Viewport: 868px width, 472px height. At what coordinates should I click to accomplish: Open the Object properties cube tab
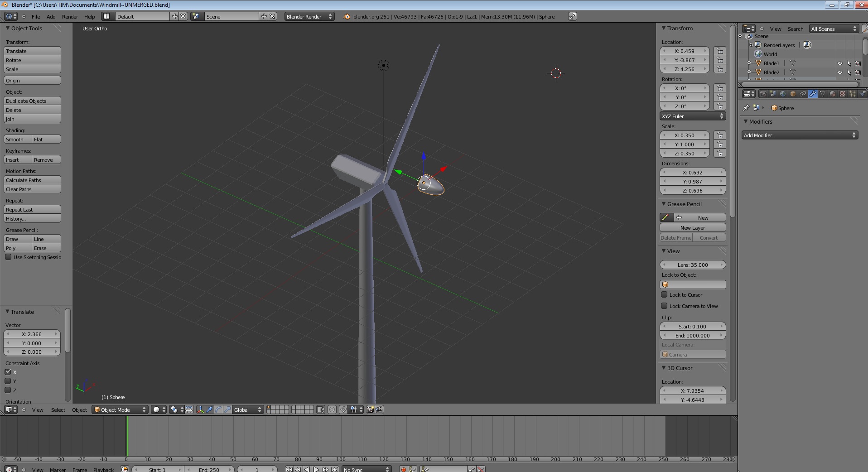[793, 94]
